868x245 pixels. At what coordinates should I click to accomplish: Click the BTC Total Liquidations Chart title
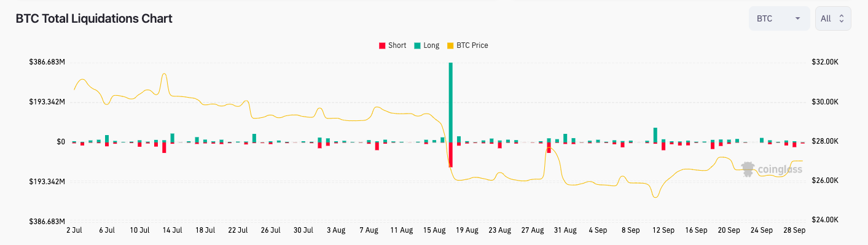pos(94,18)
